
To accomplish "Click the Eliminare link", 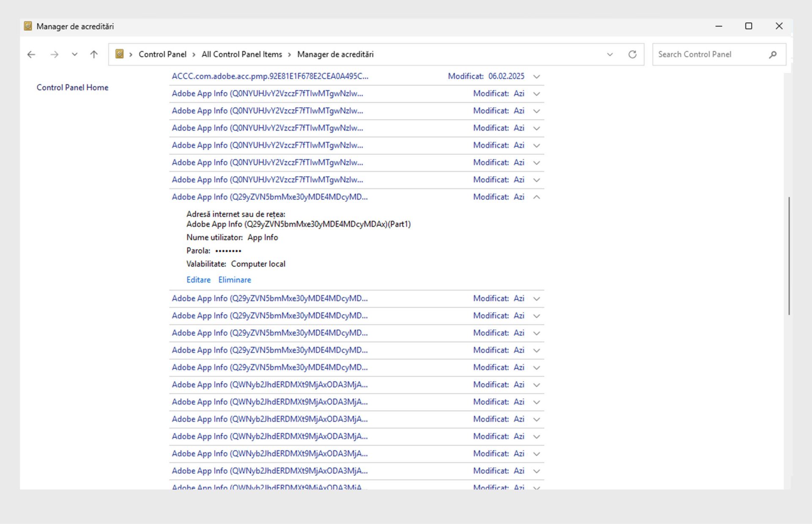I will pyautogui.click(x=235, y=280).
